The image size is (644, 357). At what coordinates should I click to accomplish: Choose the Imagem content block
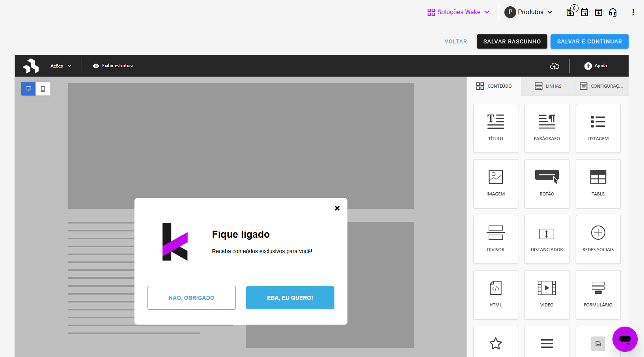pyautogui.click(x=495, y=183)
